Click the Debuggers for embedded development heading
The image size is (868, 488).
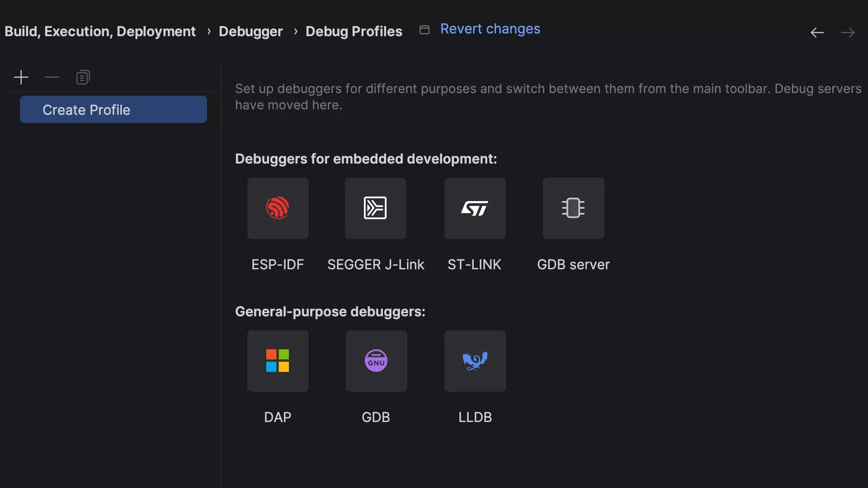[x=366, y=159]
